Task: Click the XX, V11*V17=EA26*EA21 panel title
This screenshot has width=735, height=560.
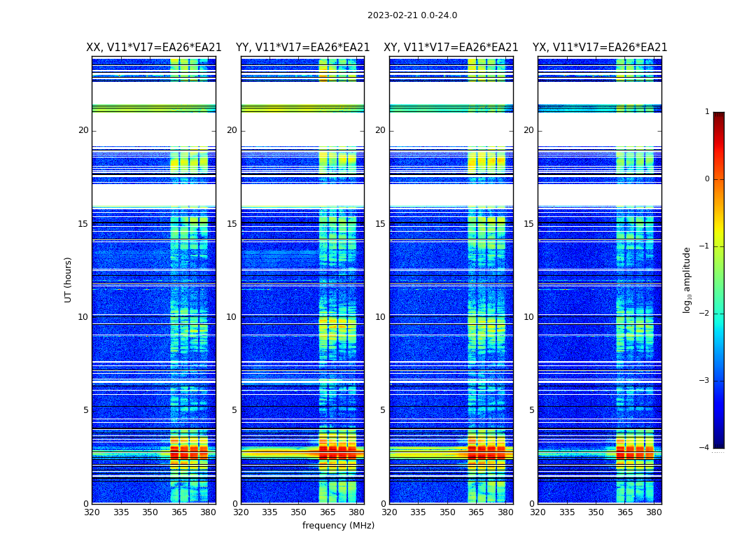Action: coord(154,48)
